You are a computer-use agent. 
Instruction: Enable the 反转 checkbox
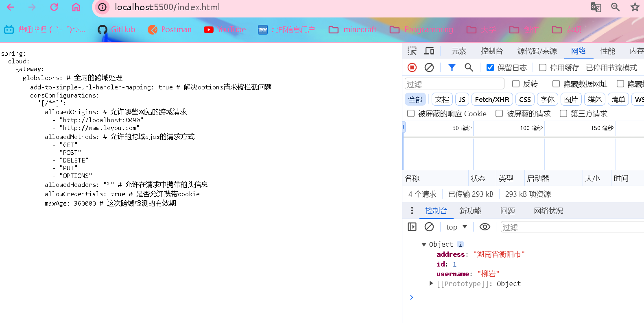coord(516,84)
